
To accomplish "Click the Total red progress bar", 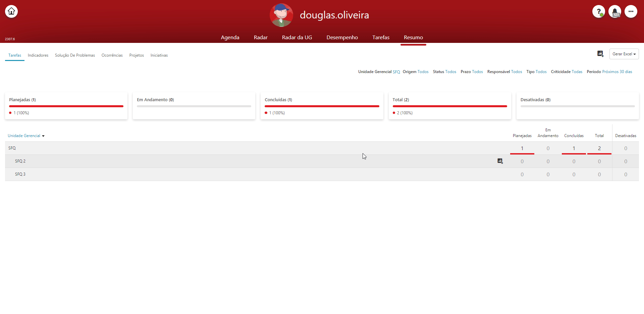I will (450, 106).
